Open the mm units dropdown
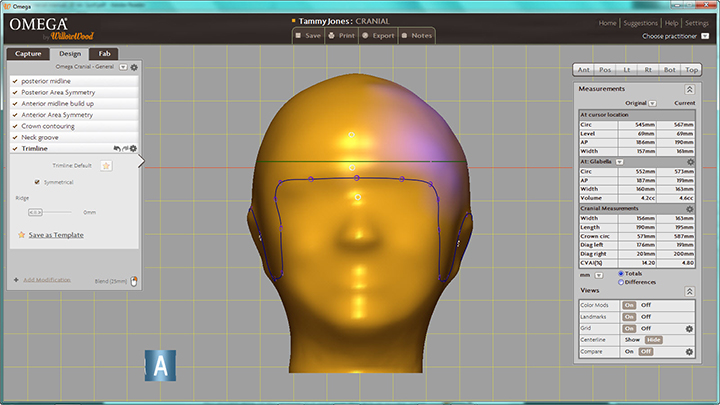Image resolution: width=720 pixels, height=405 pixels. (598, 273)
